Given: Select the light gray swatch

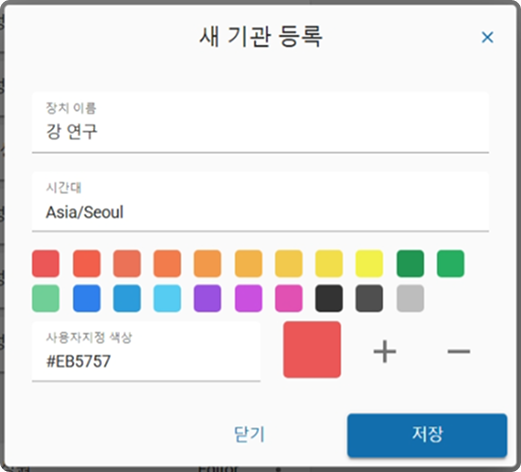Looking at the screenshot, I should (x=410, y=298).
